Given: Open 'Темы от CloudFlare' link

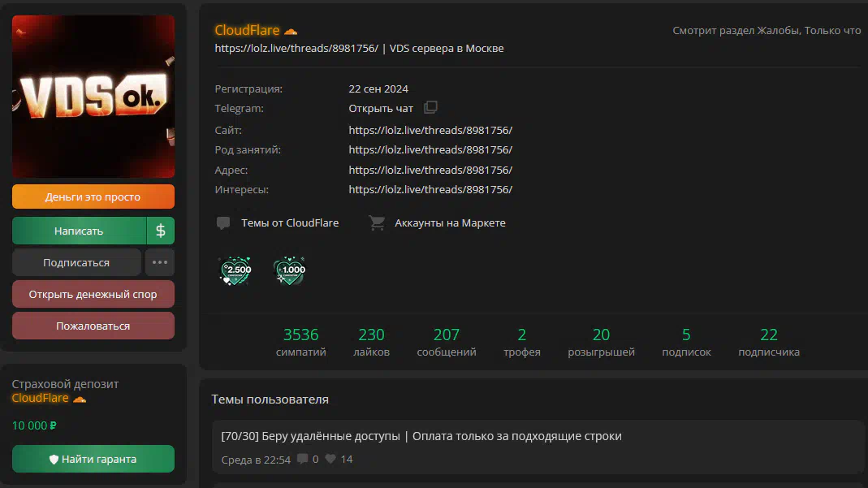Looking at the screenshot, I should [x=290, y=222].
